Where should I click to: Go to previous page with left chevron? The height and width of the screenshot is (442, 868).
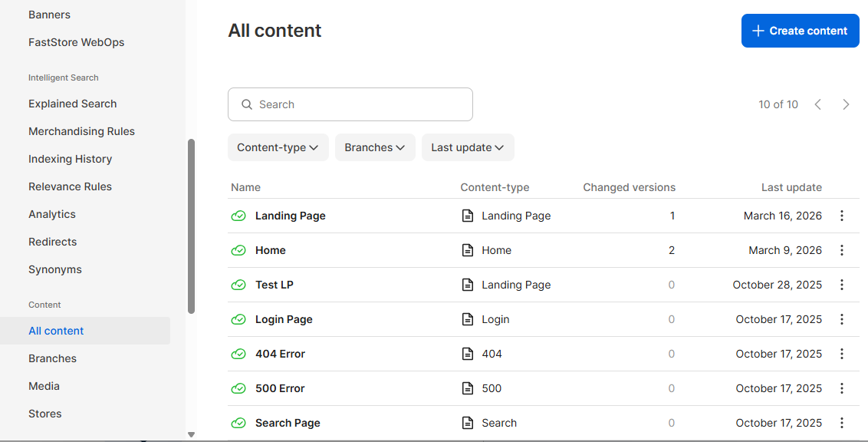pos(817,104)
